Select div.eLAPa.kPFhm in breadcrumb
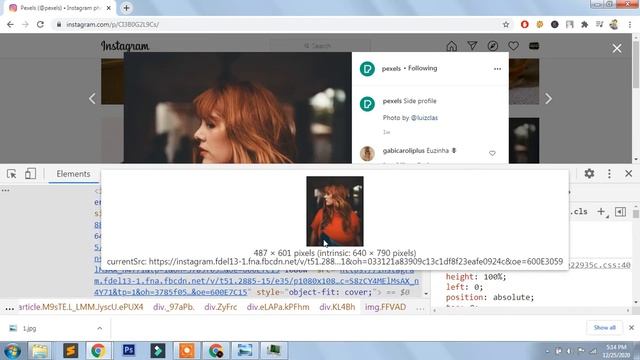 coord(278,307)
